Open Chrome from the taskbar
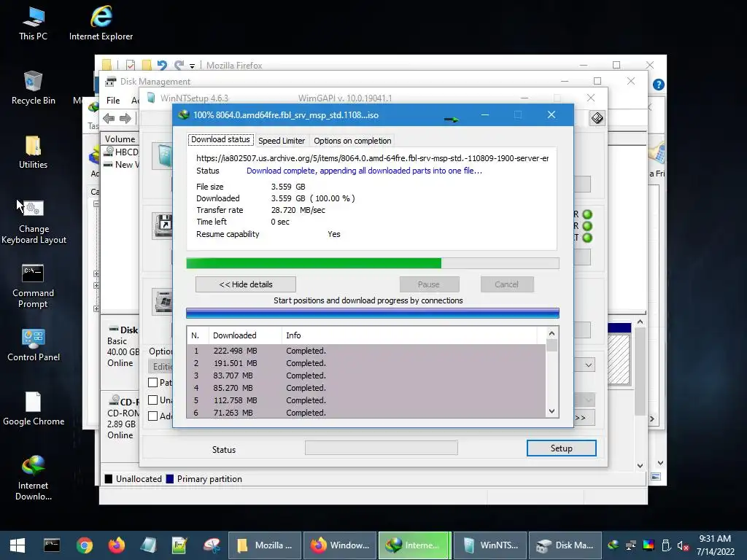Screen dimensions: 747x560 [85, 545]
